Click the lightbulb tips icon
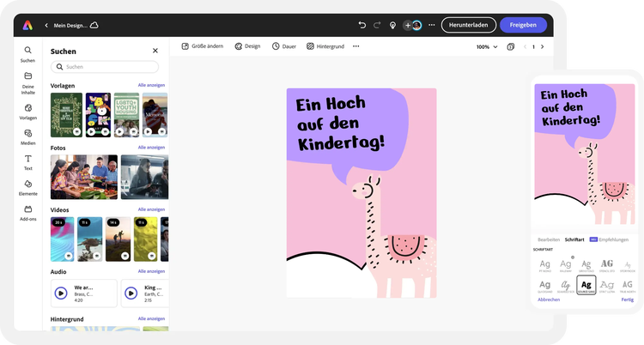 (x=392, y=25)
